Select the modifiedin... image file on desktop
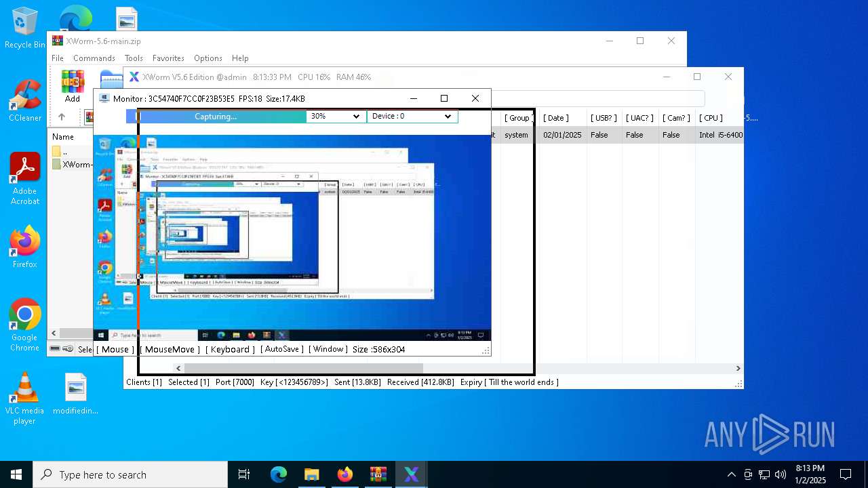This screenshot has height=488, width=868. (x=76, y=394)
